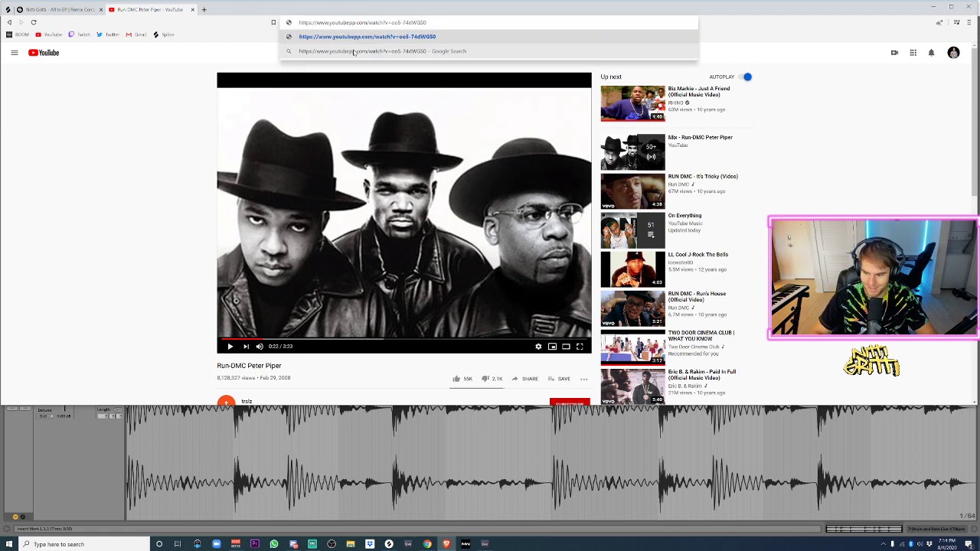980x551 pixels.
Task: Open the Gmail bookmark
Action: (136, 34)
